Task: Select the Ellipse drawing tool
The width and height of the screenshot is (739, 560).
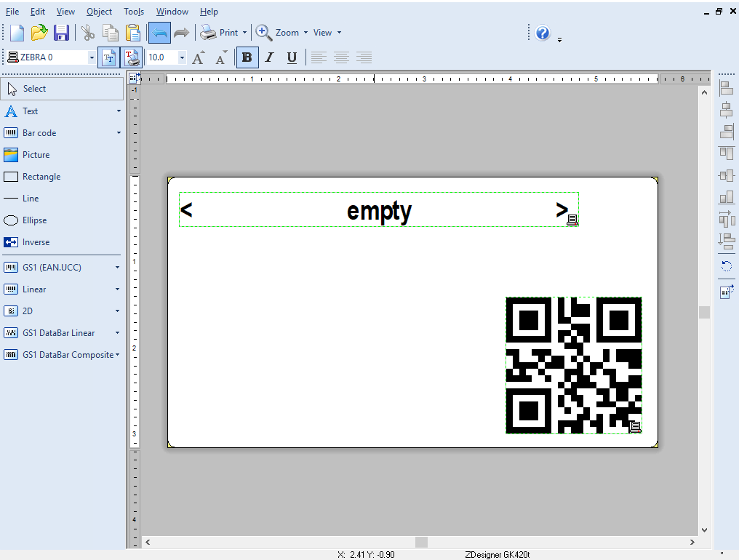Action: tap(34, 220)
